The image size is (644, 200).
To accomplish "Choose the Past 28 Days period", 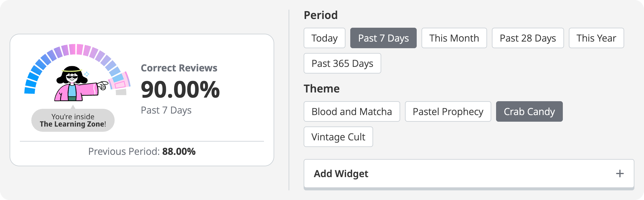I will [528, 38].
